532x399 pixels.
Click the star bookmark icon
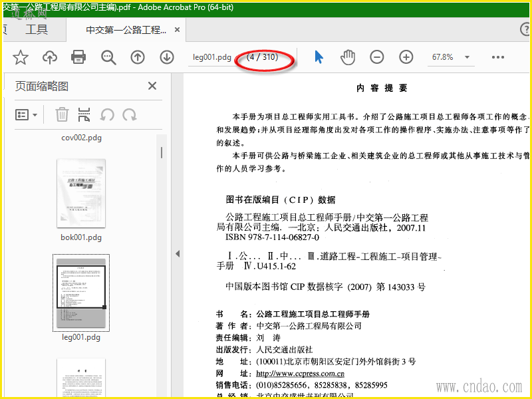pyautogui.click(x=21, y=57)
